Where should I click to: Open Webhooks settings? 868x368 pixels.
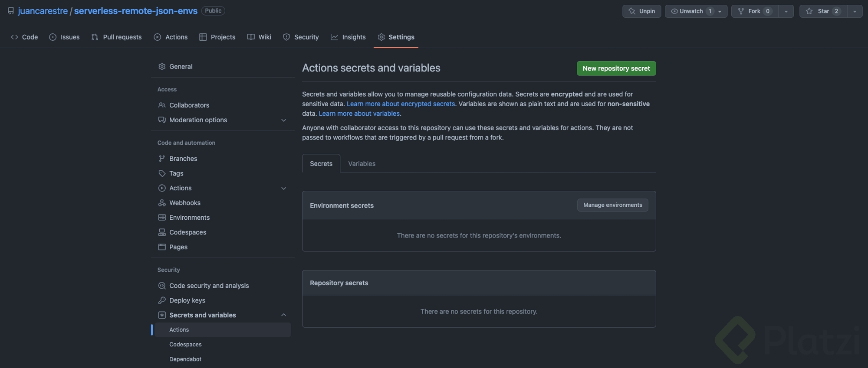point(223,203)
